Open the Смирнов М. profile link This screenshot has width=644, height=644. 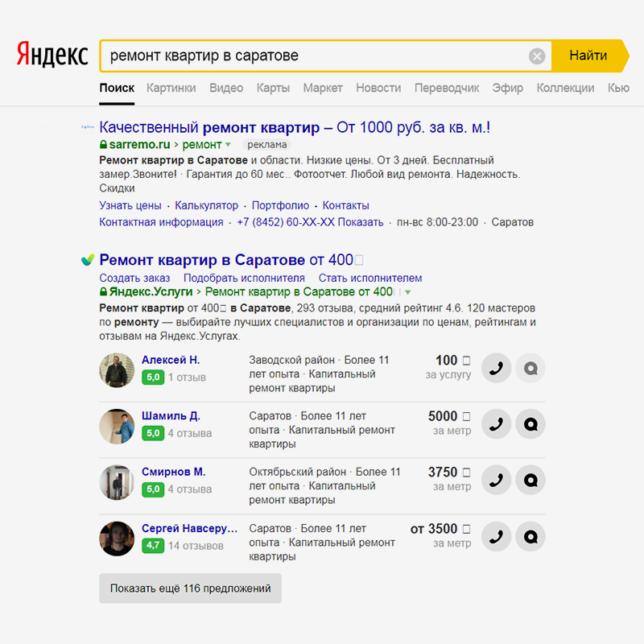[x=174, y=472]
